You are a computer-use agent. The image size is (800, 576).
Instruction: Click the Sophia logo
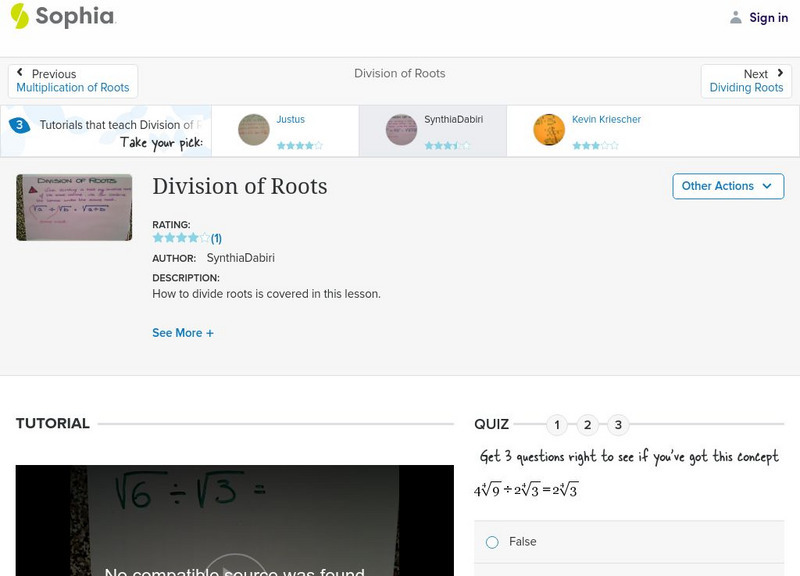pos(60,17)
